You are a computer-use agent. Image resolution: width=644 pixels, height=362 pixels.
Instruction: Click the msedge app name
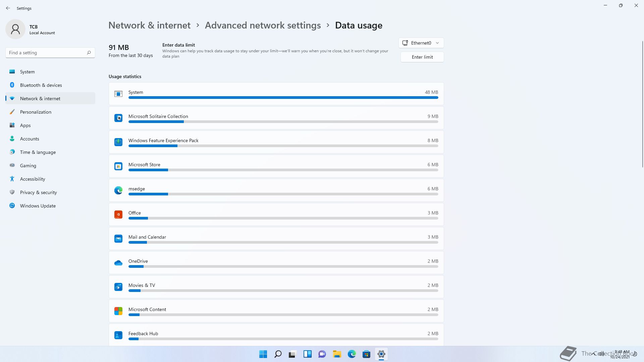137,189
